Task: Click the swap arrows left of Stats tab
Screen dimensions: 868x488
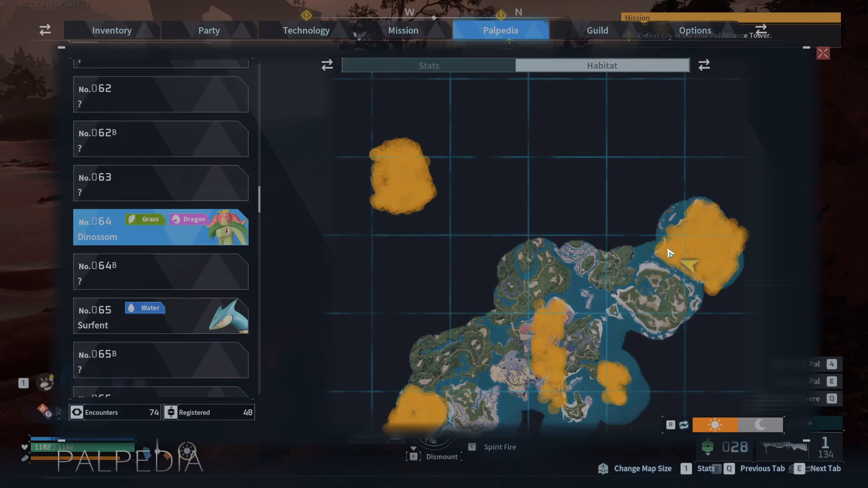Action: [x=327, y=65]
